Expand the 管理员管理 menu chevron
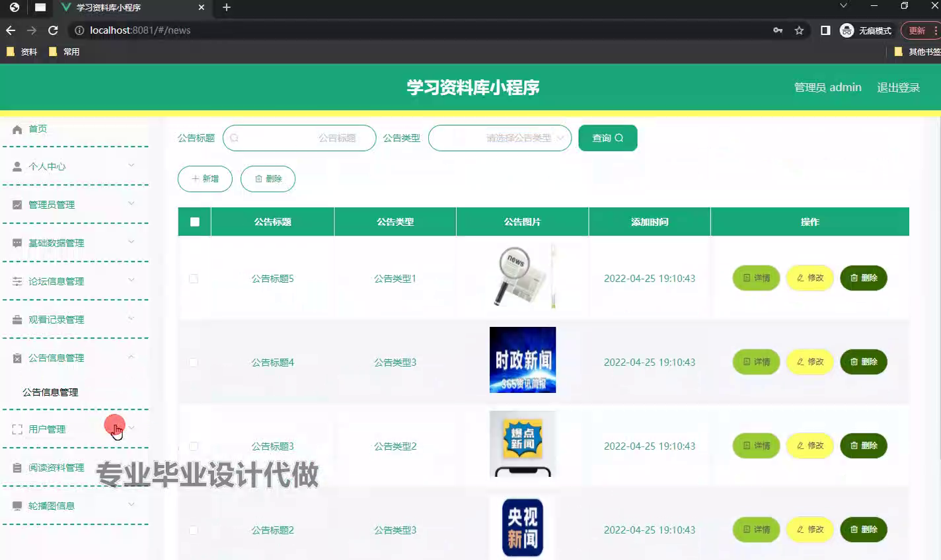The image size is (941, 560). point(131,203)
